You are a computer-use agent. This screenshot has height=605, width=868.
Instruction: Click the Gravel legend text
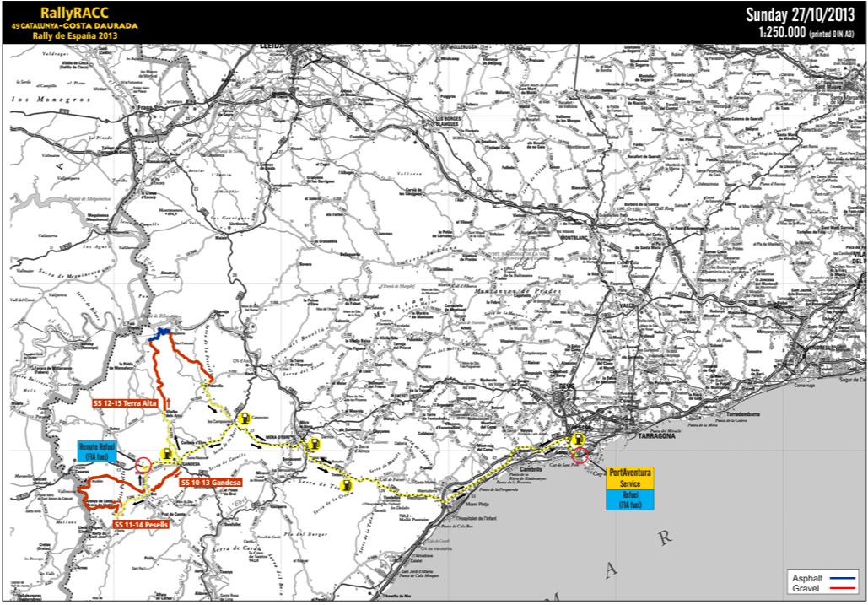[806, 588]
